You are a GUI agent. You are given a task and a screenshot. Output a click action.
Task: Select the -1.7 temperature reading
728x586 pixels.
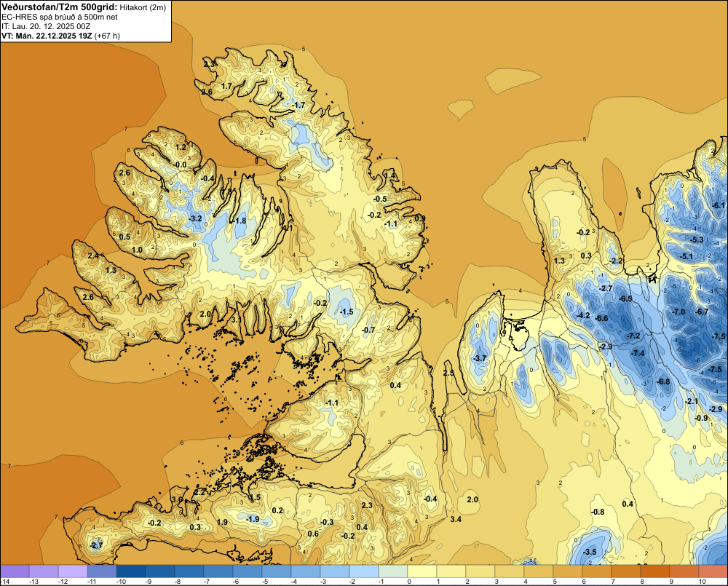click(298, 106)
